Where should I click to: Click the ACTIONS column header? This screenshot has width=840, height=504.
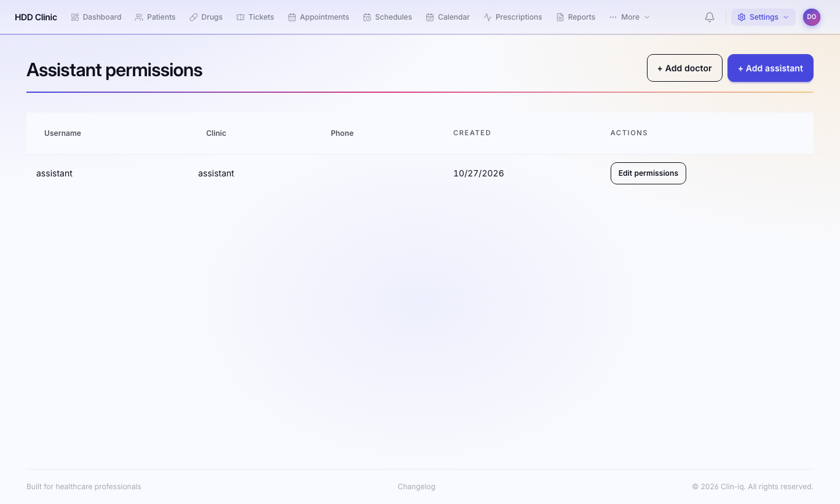[x=629, y=133]
